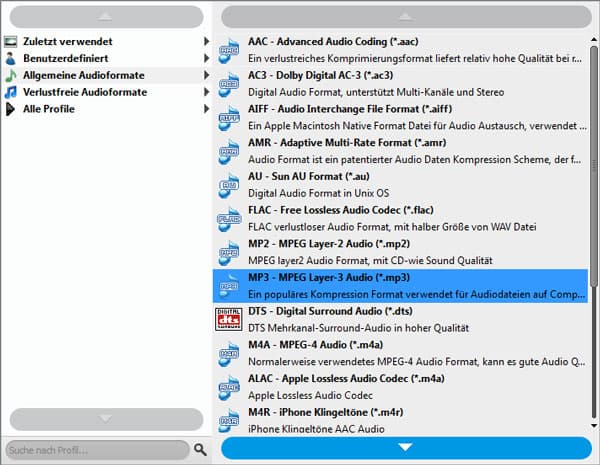
Task: Click the AAC format icon
Action: coord(228,51)
